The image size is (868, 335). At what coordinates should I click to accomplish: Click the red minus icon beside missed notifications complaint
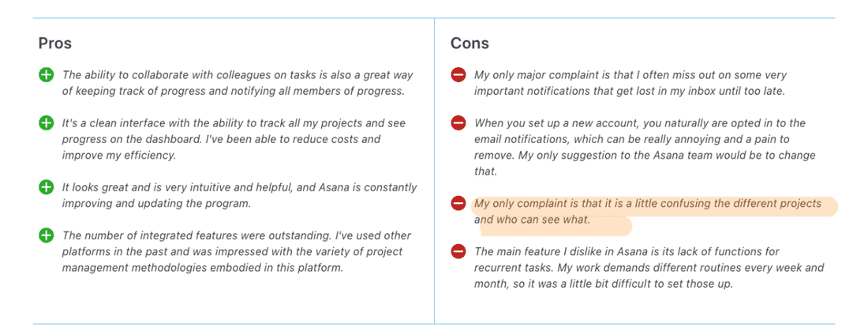[x=458, y=75]
